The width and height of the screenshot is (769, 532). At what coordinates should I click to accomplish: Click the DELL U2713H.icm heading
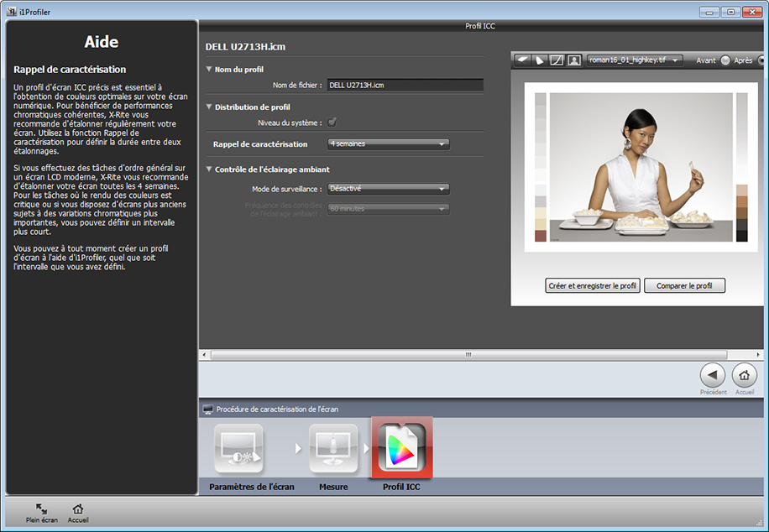pyautogui.click(x=245, y=47)
